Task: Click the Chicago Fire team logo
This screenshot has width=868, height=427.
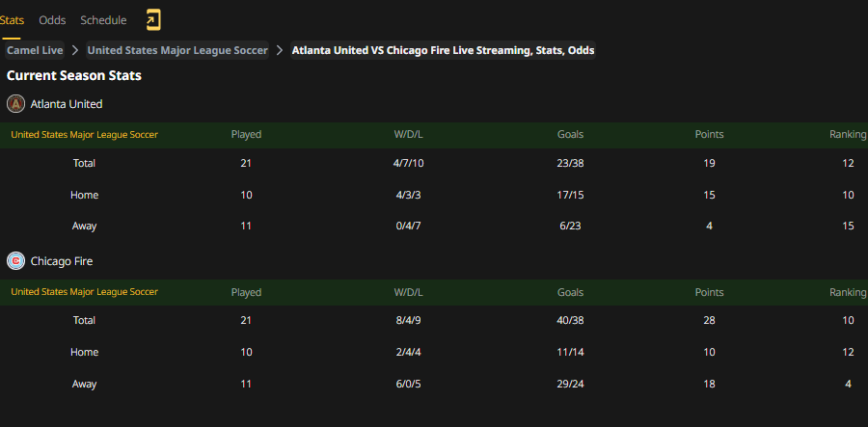Action: coord(16,260)
